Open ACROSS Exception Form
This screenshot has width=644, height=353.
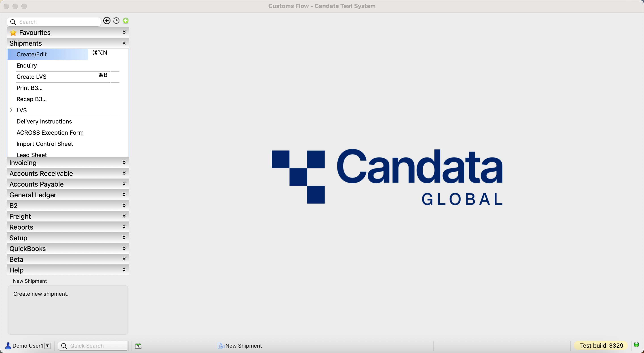pos(50,133)
